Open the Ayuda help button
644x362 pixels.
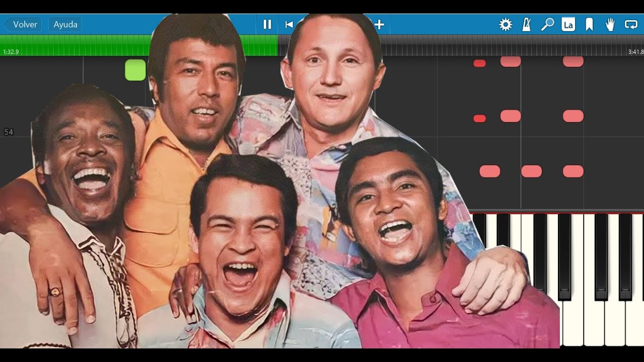coord(65,24)
